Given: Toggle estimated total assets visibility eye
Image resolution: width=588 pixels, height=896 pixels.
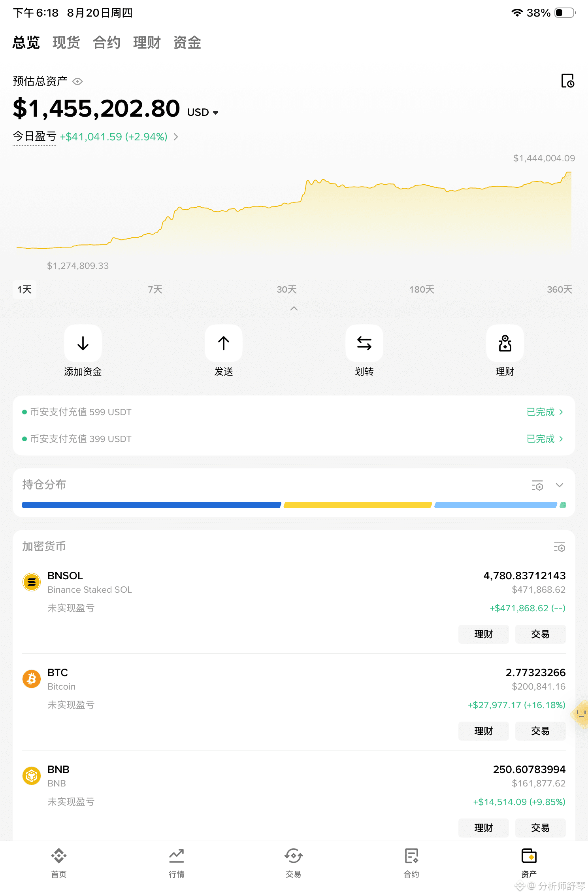Looking at the screenshot, I should [x=77, y=81].
